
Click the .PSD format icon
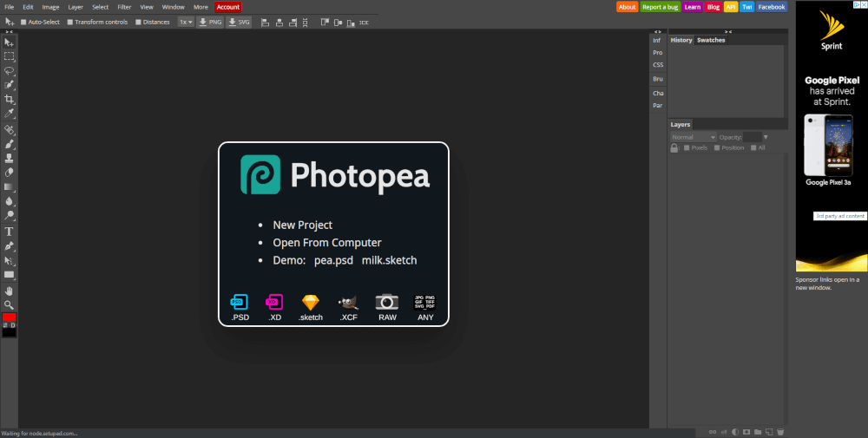pyautogui.click(x=240, y=302)
